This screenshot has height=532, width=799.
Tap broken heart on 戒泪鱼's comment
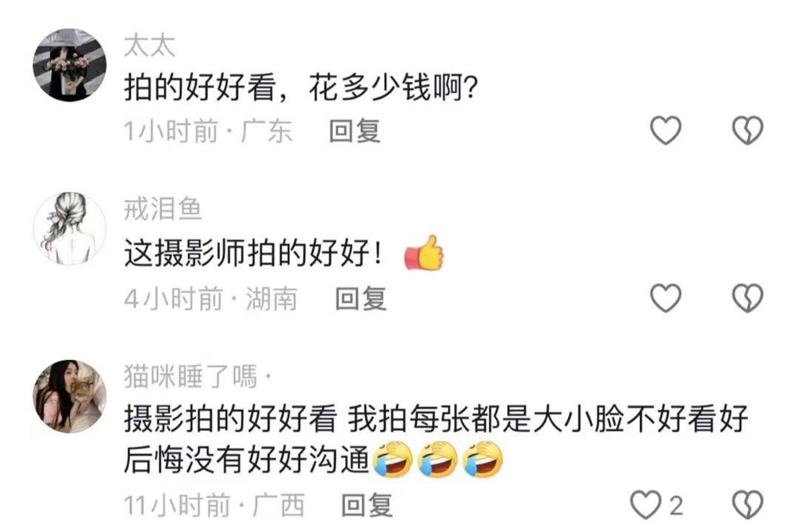coord(747,298)
